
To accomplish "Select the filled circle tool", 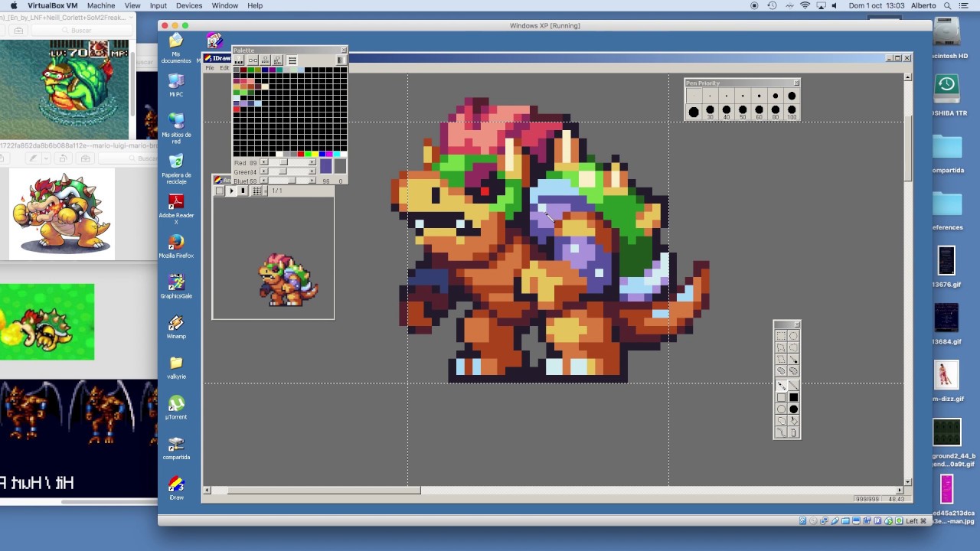I will pyautogui.click(x=793, y=409).
